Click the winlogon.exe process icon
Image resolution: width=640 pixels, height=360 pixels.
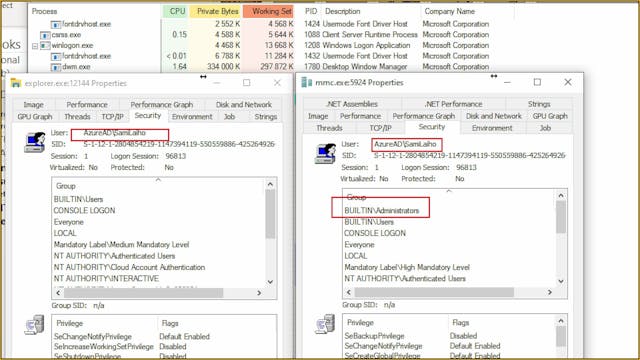(45, 45)
